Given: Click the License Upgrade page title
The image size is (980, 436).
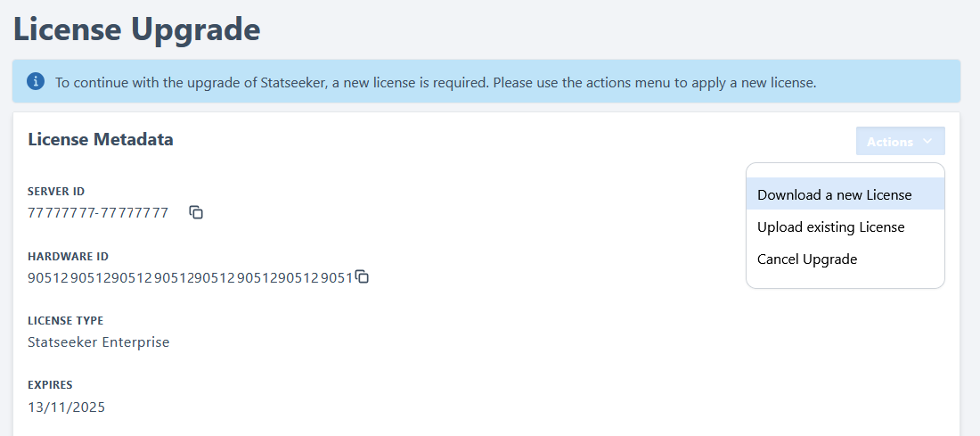Looking at the screenshot, I should 136,29.
